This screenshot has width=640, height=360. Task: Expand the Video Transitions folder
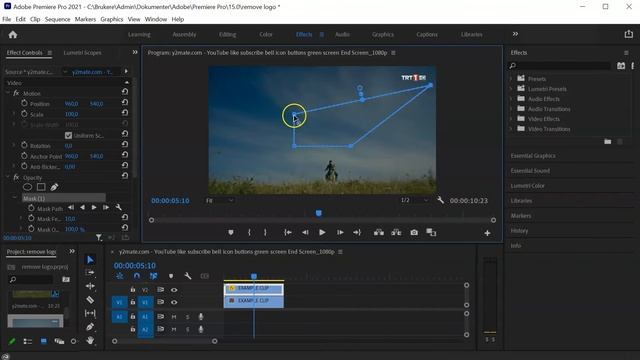pos(511,129)
